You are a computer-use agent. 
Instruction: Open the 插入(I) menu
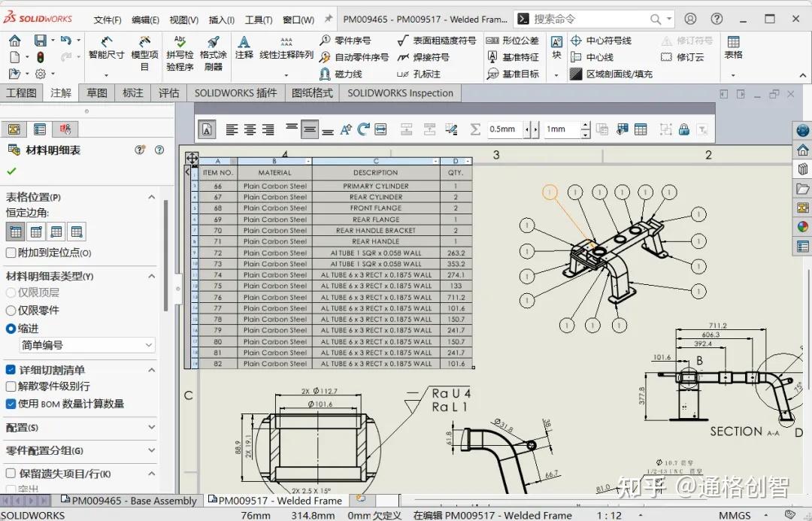point(223,20)
